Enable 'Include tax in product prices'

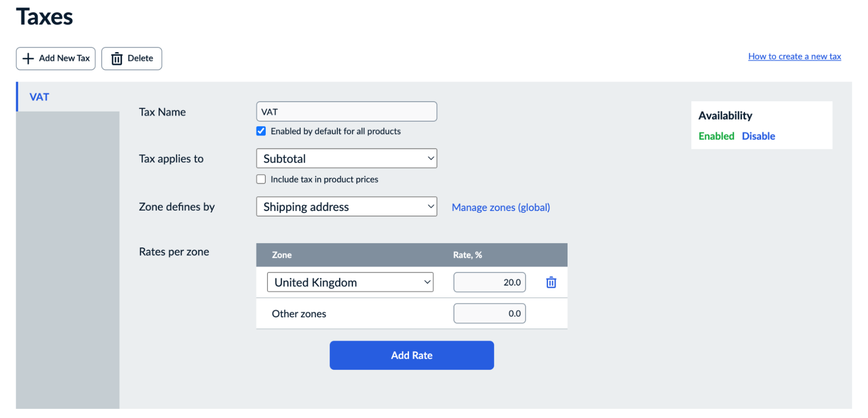tap(261, 179)
